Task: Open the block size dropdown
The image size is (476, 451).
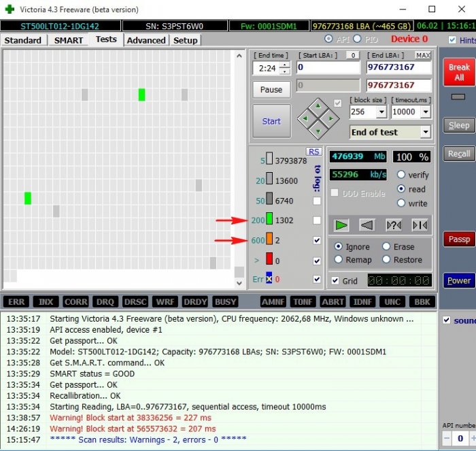Action: 381,112
